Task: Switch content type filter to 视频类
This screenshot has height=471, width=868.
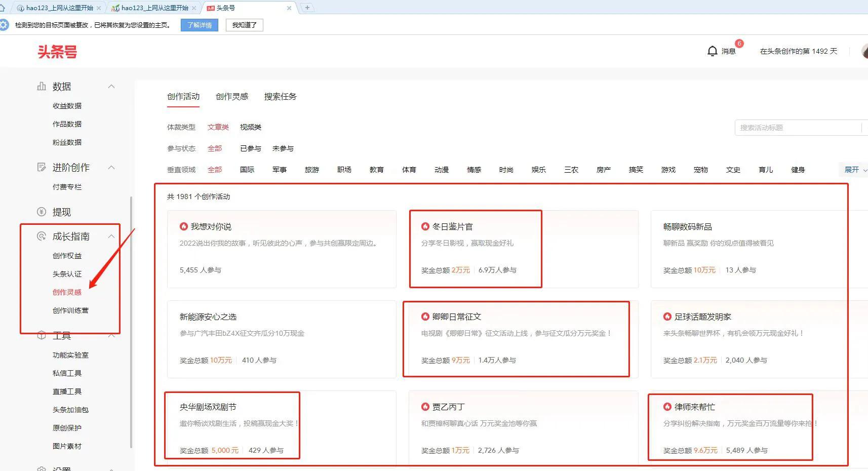Action: (250, 127)
